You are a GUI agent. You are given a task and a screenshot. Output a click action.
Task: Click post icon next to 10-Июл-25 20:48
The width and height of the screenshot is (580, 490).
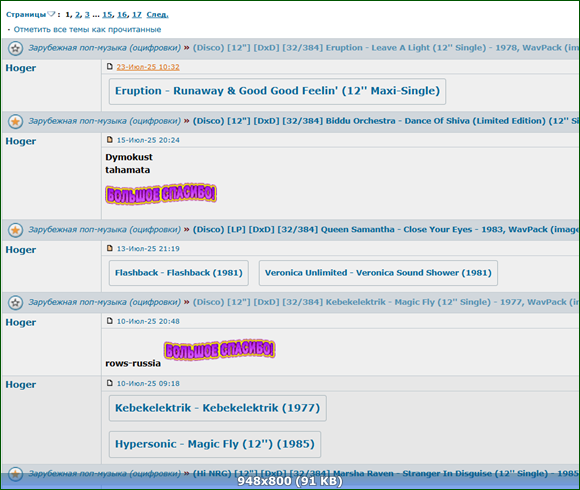click(x=109, y=321)
